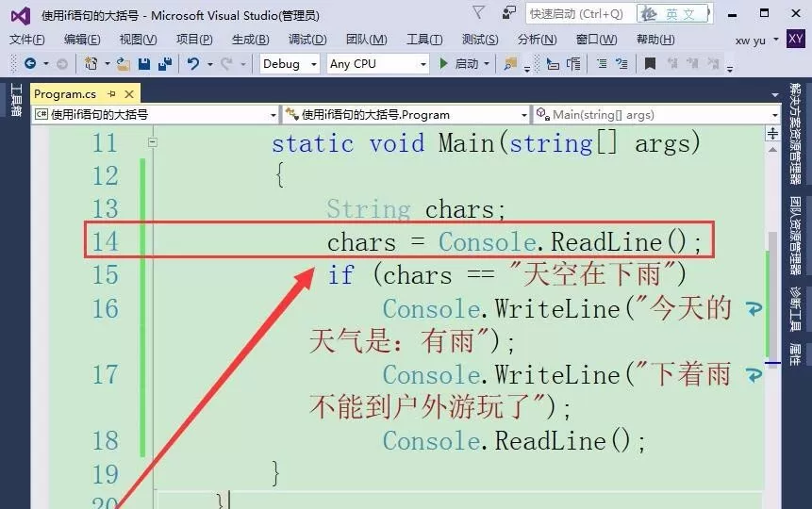Click the Find in Files toolbar icon
812x509 pixels.
tap(510, 64)
